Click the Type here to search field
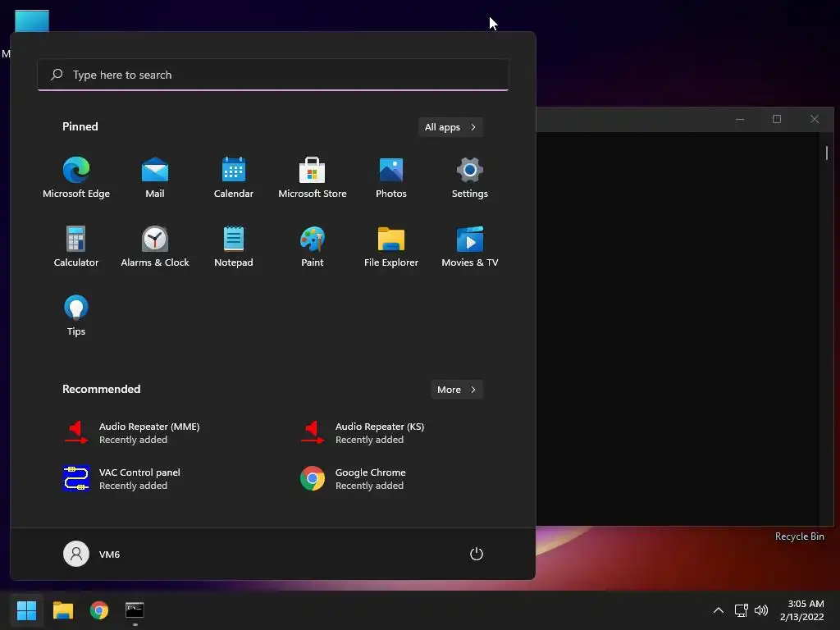Image resolution: width=840 pixels, height=630 pixels. click(273, 75)
